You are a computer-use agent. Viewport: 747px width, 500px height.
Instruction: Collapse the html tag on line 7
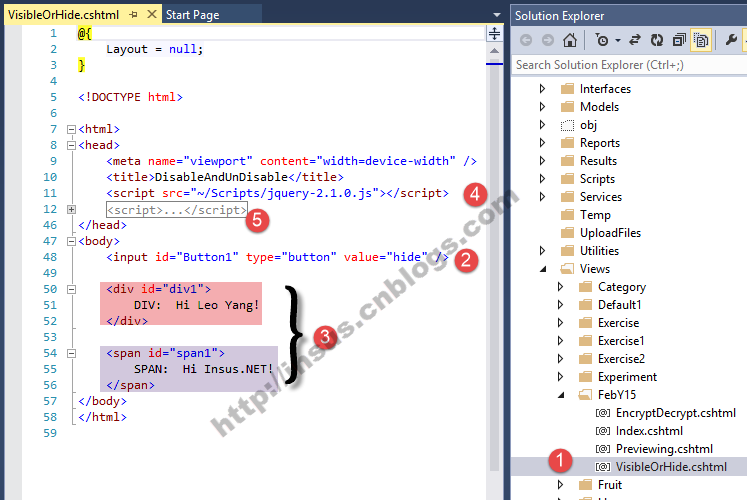pyautogui.click(x=71, y=129)
